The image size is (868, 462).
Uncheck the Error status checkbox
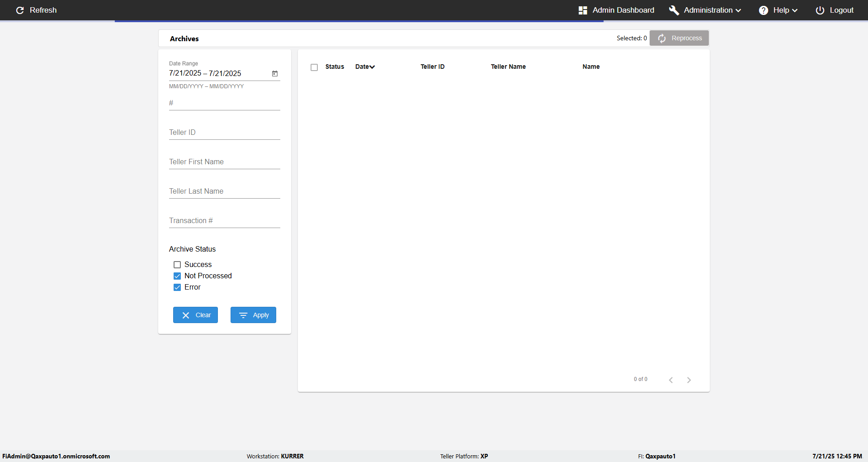tap(177, 287)
